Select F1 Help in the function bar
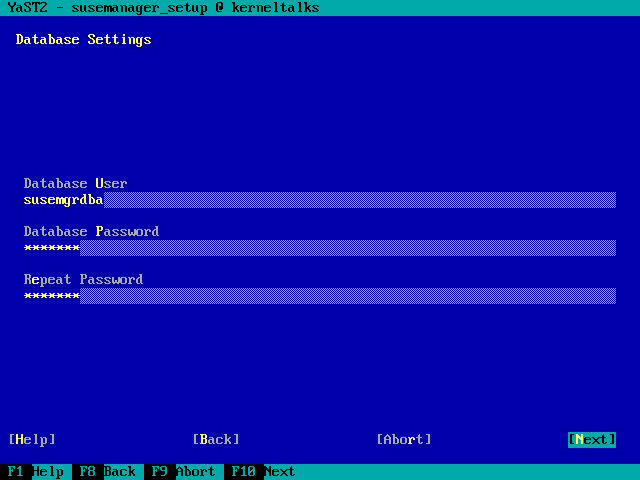Screen dimensions: 640x480 (36, 472)
